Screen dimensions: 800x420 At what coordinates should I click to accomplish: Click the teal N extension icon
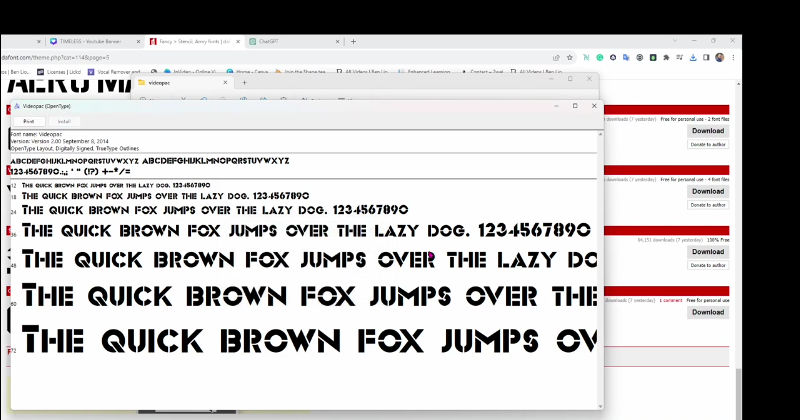pyautogui.click(x=586, y=58)
